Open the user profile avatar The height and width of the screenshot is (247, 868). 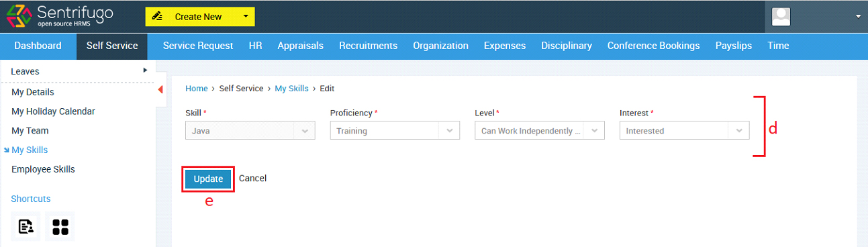(781, 16)
